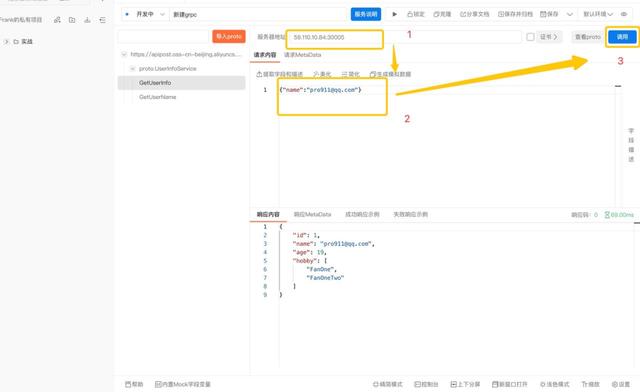Image resolution: width=640 pixels, height=392 pixels.
Task: Click the 新建grpc request name field
Action: point(259,14)
